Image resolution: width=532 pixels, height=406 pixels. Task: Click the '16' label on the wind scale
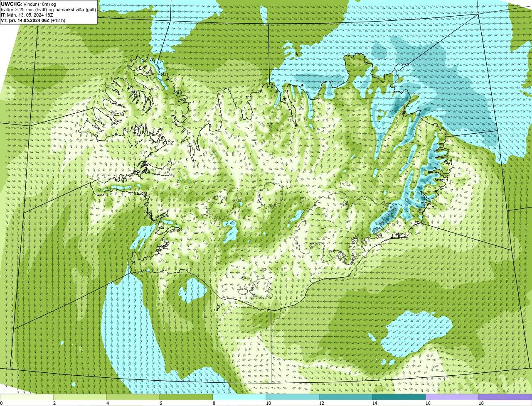[x=428, y=403]
